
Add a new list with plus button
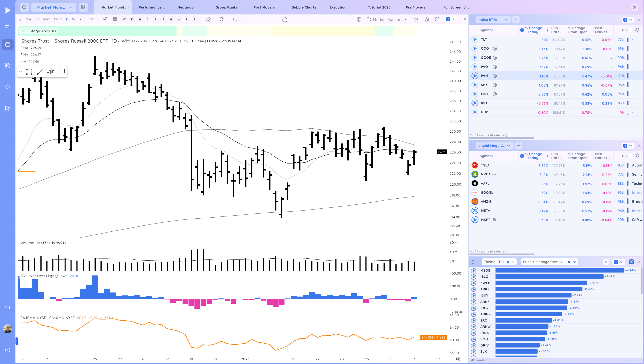[516, 20]
